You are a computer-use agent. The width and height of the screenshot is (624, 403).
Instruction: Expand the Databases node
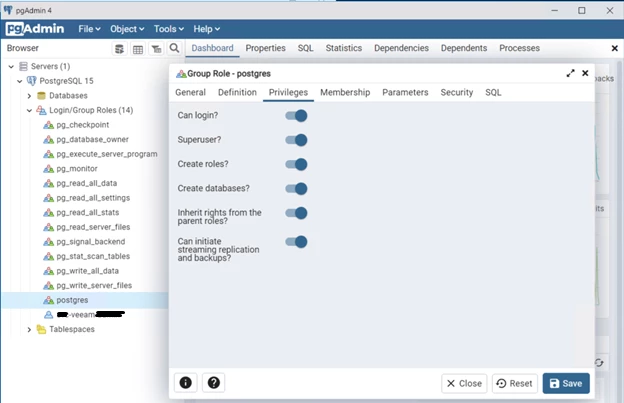(x=29, y=96)
